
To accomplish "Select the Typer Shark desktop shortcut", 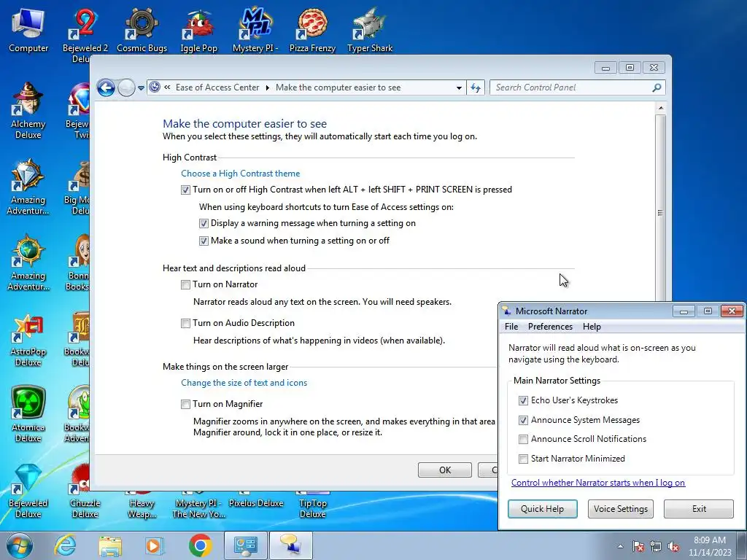I will 370,31.
